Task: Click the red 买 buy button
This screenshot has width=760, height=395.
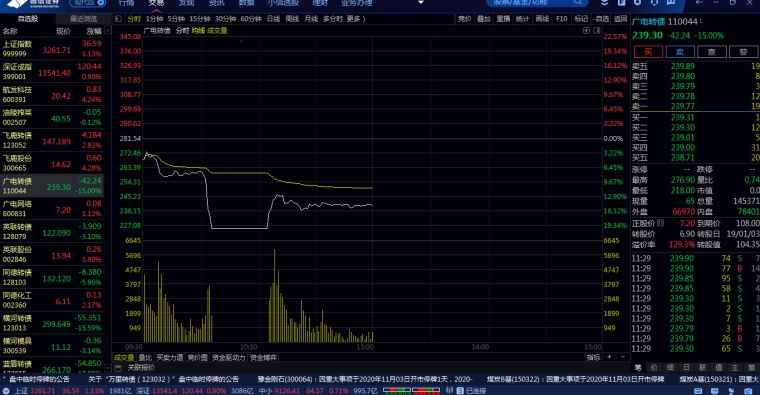Action: 648,52
